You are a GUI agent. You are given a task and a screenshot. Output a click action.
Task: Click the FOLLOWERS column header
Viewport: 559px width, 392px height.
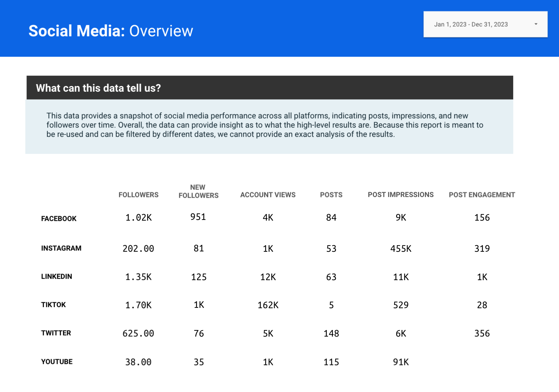139,195
